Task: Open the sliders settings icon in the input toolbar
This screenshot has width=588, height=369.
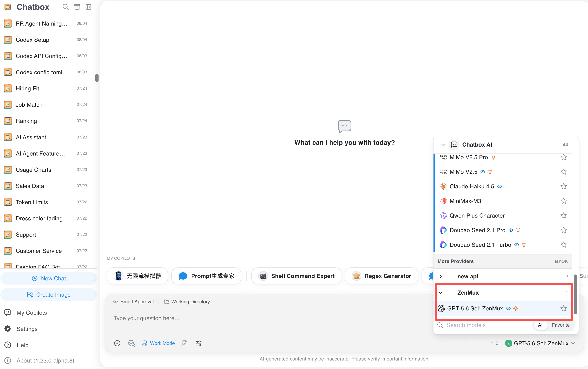Action: pos(199,343)
